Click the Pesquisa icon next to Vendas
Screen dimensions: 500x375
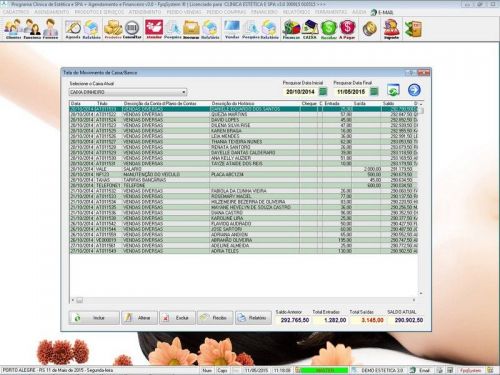tap(251, 29)
